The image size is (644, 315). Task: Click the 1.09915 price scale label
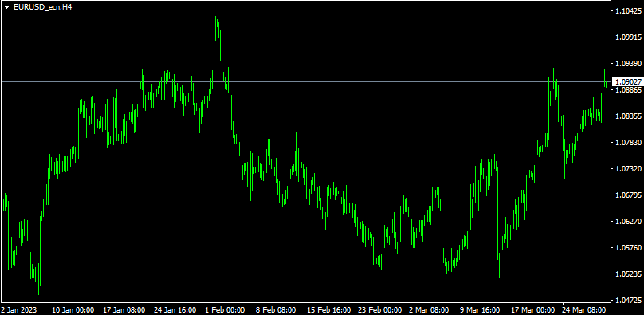click(627, 37)
